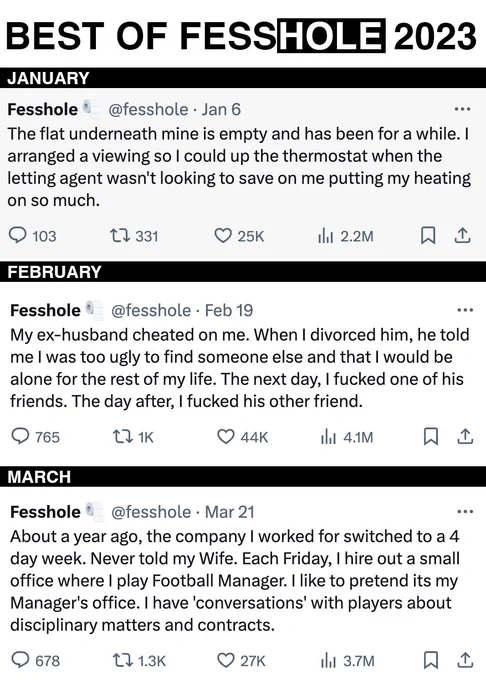486x680 pixels.
Task: Retweet the Mar 21 Football Manager tweet
Action: pos(139,660)
